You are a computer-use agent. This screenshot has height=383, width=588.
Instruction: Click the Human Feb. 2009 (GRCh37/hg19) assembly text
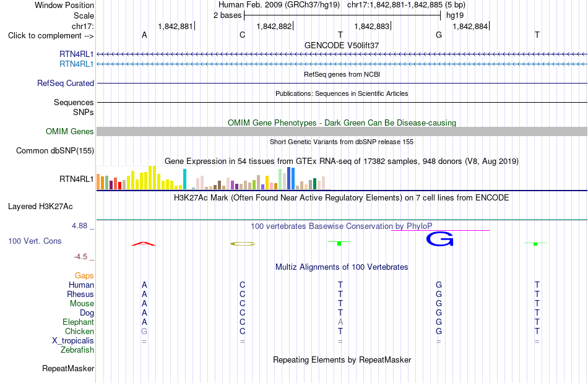coord(279,5)
